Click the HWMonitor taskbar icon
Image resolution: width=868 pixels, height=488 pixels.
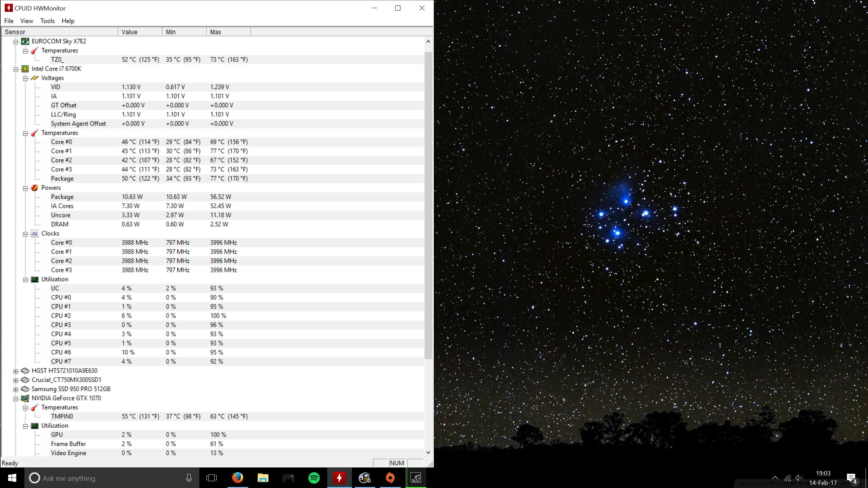click(x=339, y=478)
